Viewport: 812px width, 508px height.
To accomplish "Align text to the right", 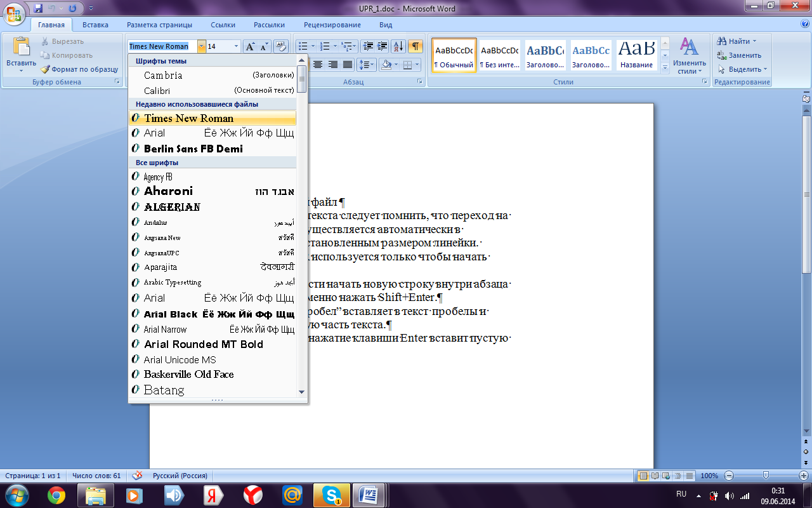I will [x=333, y=65].
